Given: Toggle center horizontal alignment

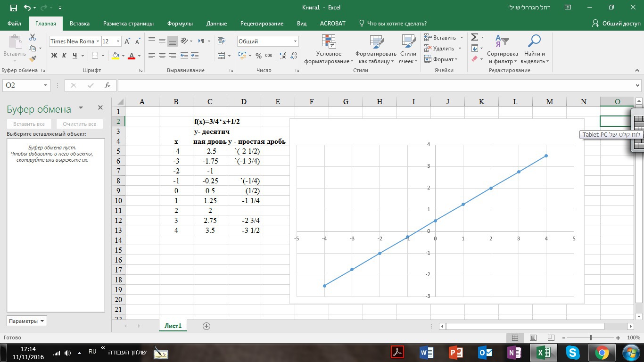Looking at the screenshot, I should [x=162, y=56].
